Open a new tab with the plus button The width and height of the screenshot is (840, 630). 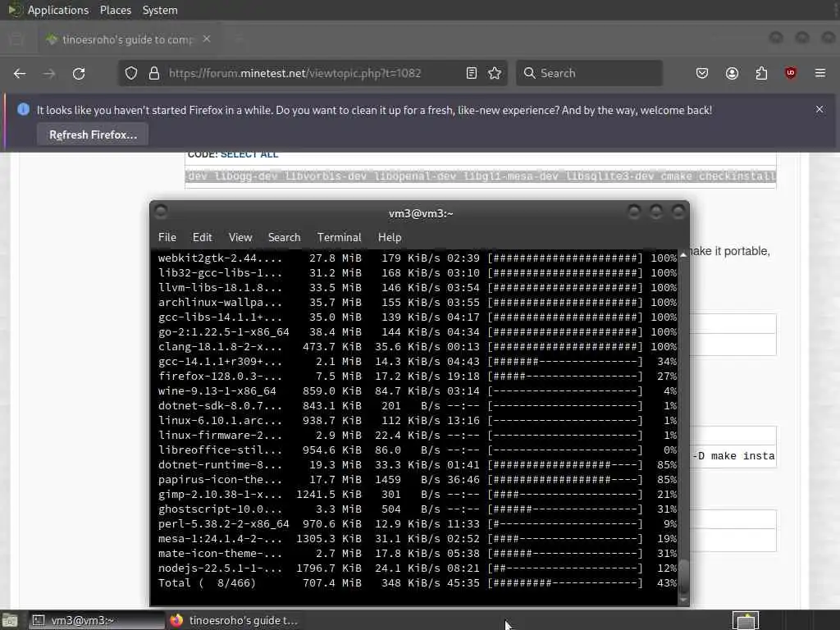pos(239,39)
